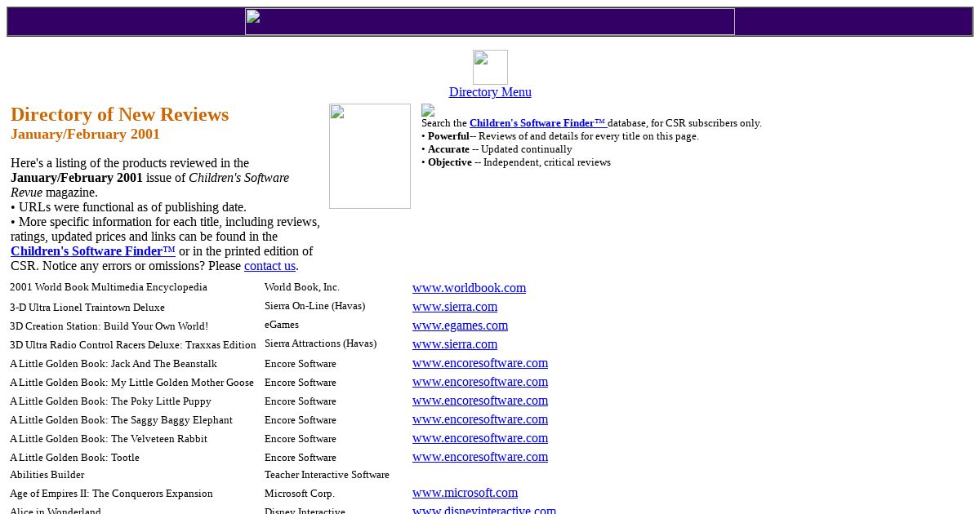
Task: Click small broken image above Search text
Action: (428, 110)
